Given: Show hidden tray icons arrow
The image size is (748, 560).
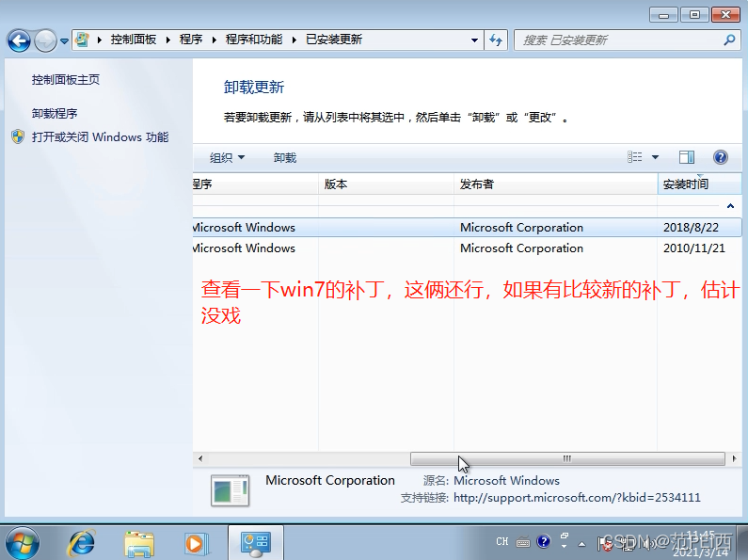Looking at the screenshot, I should (581, 543).
